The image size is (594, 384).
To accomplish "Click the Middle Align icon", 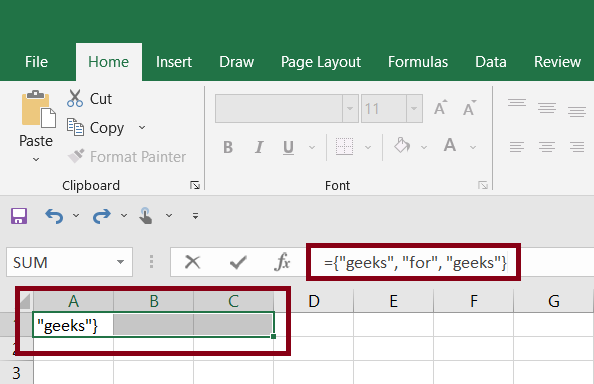I will [x=547, y=108].
